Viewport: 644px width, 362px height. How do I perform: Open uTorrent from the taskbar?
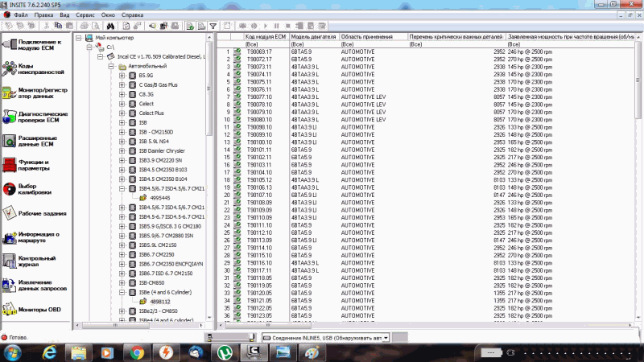point(225,352)
